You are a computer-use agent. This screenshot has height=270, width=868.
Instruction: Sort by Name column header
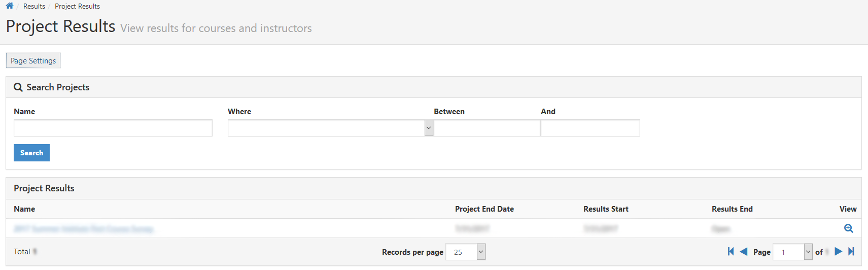pos(24,209)
